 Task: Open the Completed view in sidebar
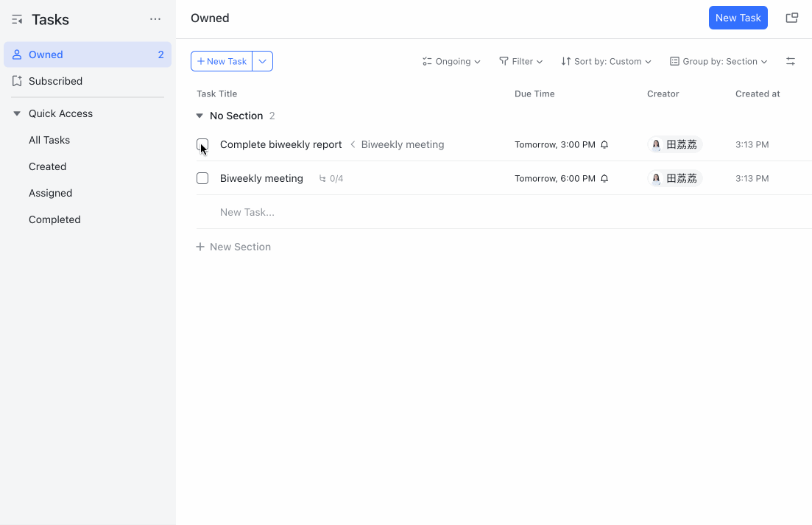point(54,219)
